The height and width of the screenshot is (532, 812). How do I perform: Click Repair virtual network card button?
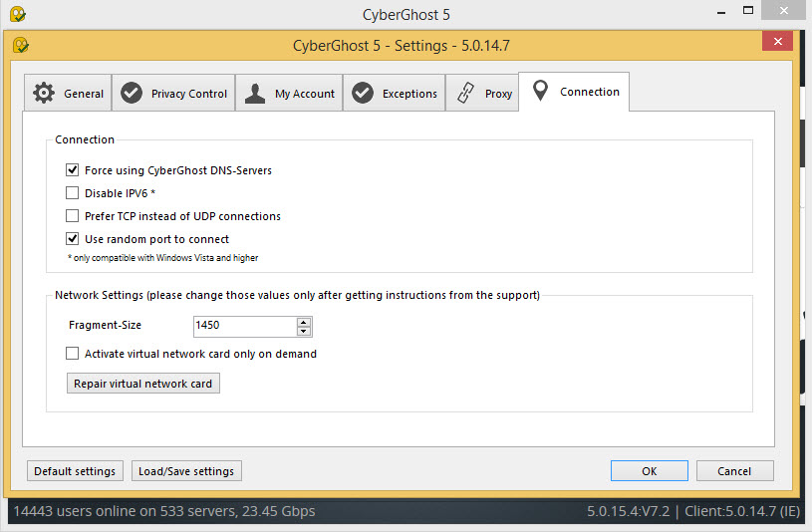[x=142, y=384]
